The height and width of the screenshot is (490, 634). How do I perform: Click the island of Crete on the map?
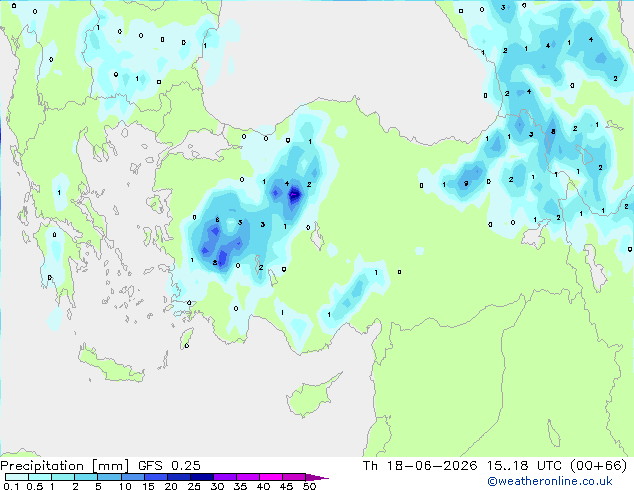[110, 367]
